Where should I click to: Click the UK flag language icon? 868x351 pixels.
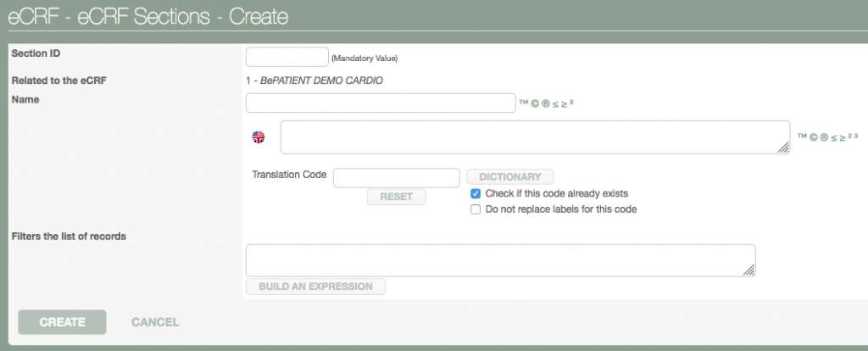[259, 137]
